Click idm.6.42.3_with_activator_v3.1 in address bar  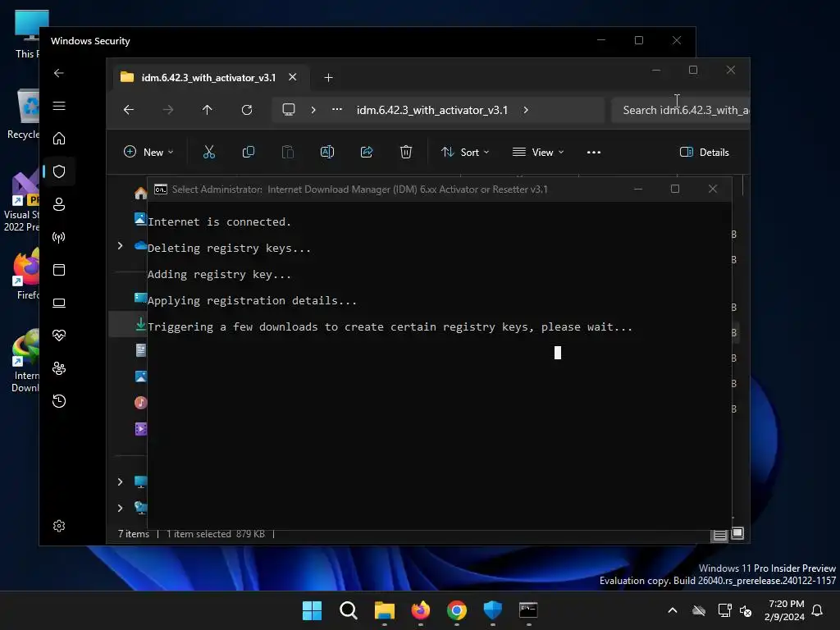(431, 110)
